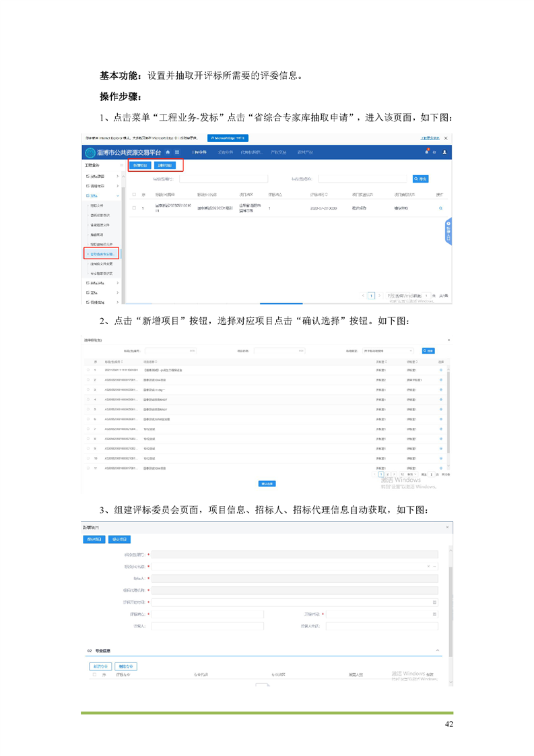Image resolution: width=534 pixels, height=756 pixels.
Task: Select 省综合专家库抽取申请 in the sidebar
Action: [101, 253]
